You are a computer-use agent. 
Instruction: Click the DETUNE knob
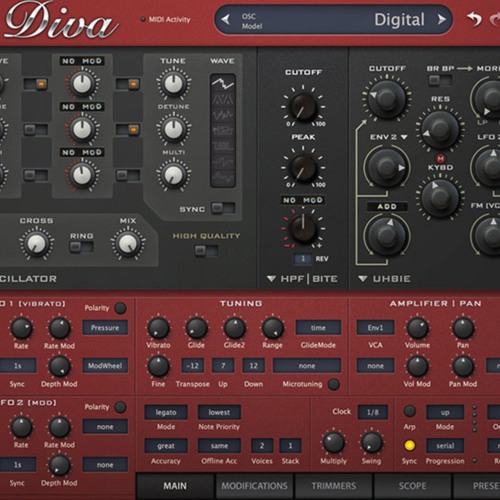(x=173, y=129)
